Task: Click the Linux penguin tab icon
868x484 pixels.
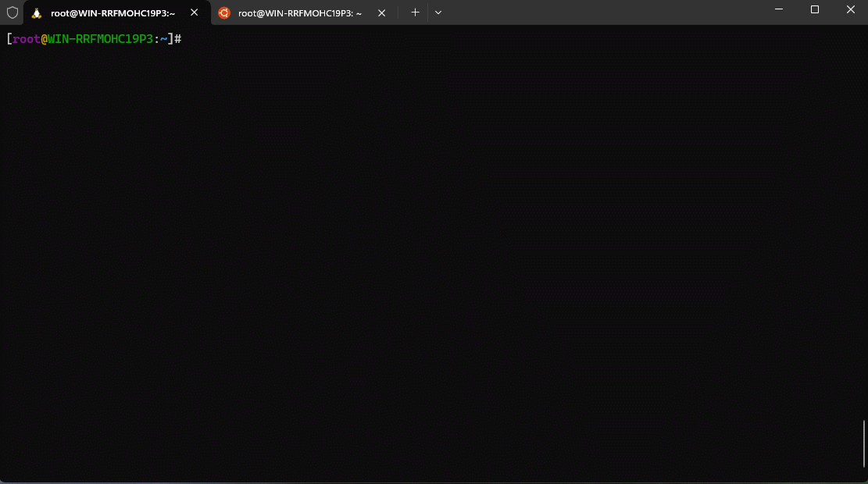Action: coord(37,13)
